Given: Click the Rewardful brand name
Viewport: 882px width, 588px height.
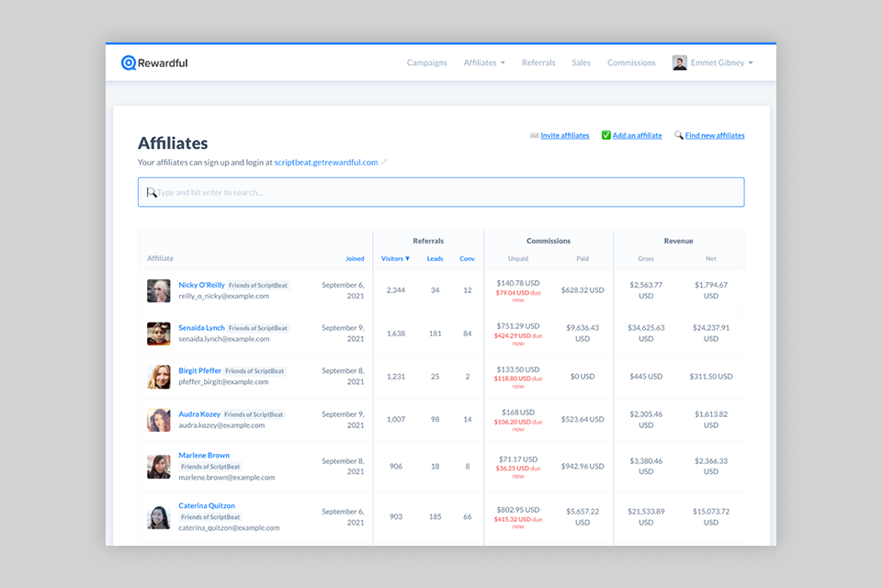Looking at the screenshot, I should (x=163, y=63).
